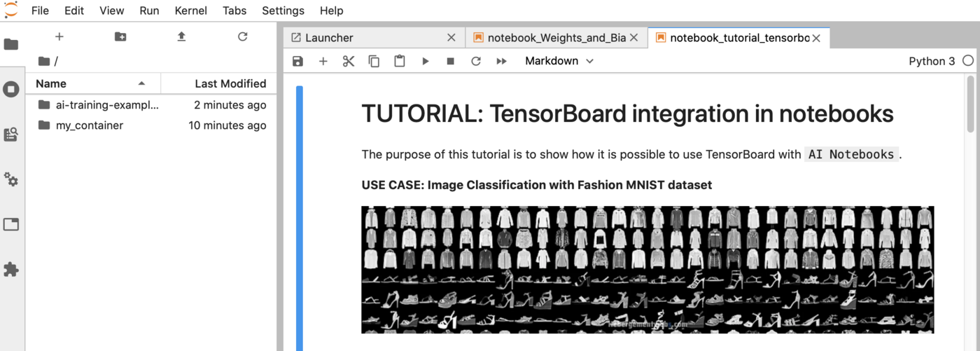Insert a new cell below

pyautogui.click(x=323, y=61)
